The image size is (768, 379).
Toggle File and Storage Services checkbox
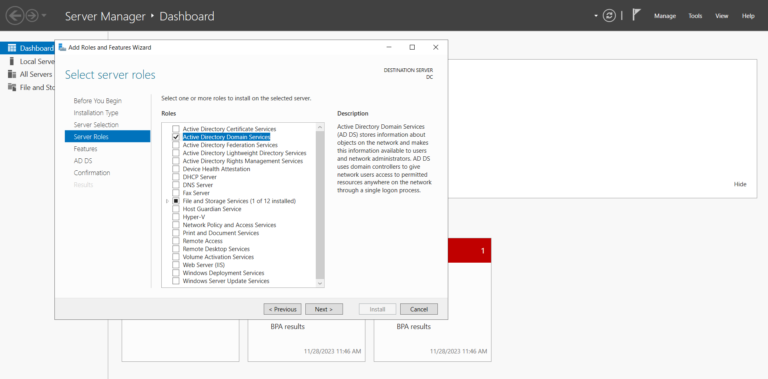coord(176,201)
